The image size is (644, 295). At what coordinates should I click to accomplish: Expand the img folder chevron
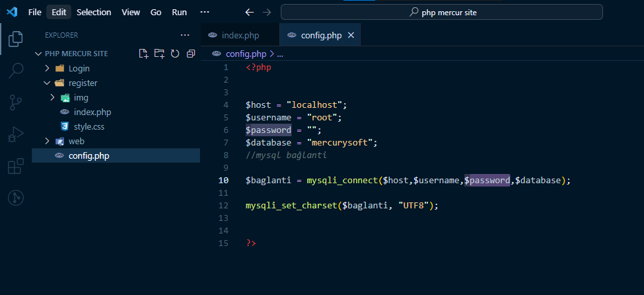[x=52, y=97]
